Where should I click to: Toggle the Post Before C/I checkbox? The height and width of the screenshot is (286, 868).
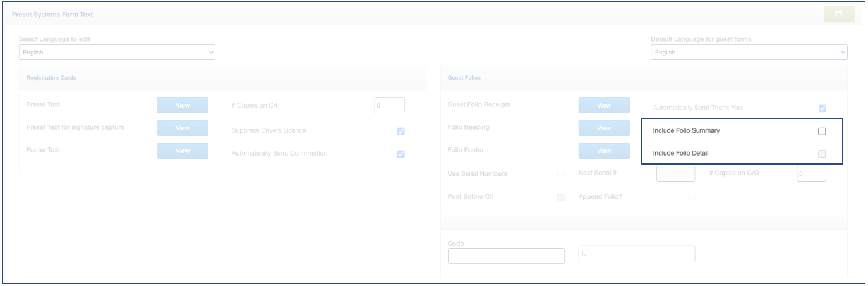[x=561, y=197]
